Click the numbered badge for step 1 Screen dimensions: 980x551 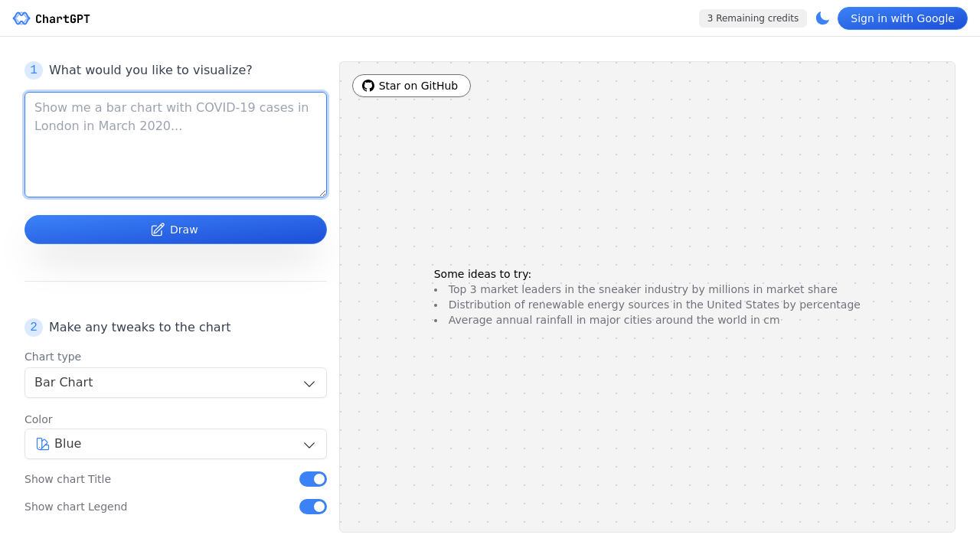tap(33, 70)
